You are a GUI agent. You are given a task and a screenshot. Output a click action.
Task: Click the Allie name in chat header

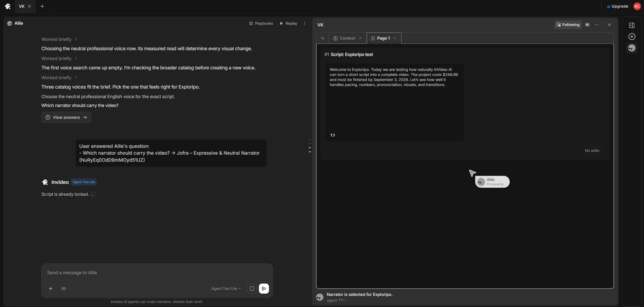[x=19, y=23]
